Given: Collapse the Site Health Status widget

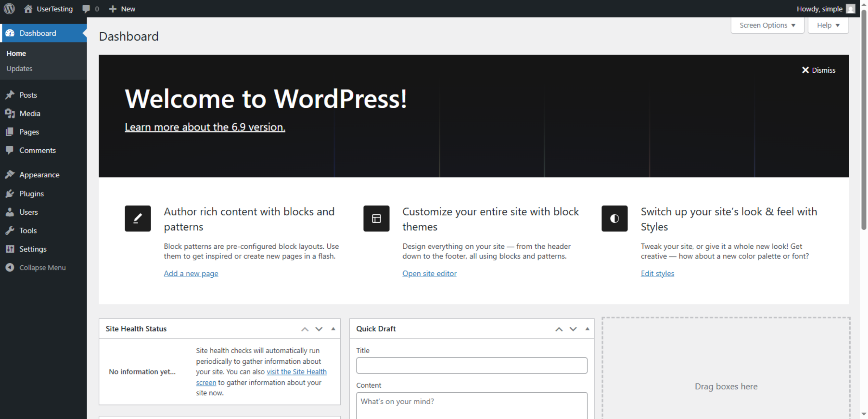Looking at the screenshot, I should (x=333, y=329).
